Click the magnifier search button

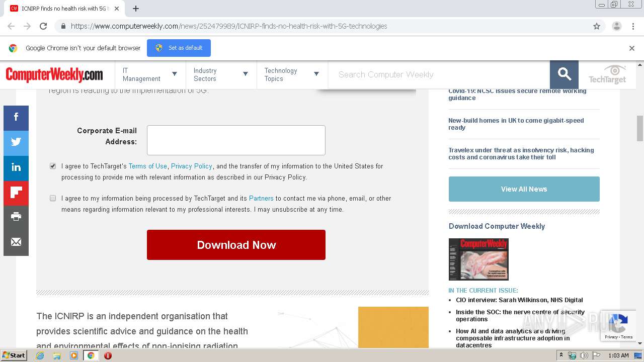(x=564, y=74)
